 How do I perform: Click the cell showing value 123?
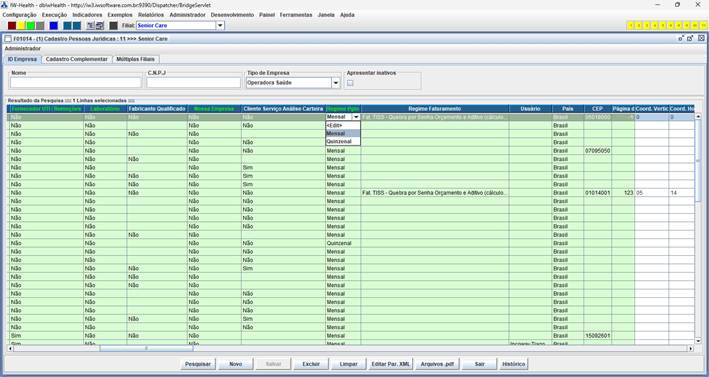click(x=623, y=193)
